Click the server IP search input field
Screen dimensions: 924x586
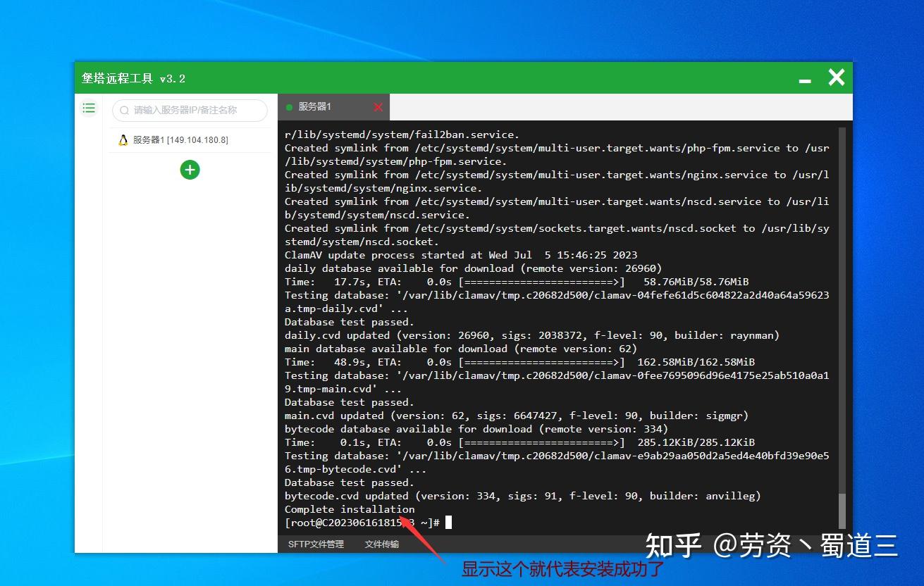click(190, 111)
